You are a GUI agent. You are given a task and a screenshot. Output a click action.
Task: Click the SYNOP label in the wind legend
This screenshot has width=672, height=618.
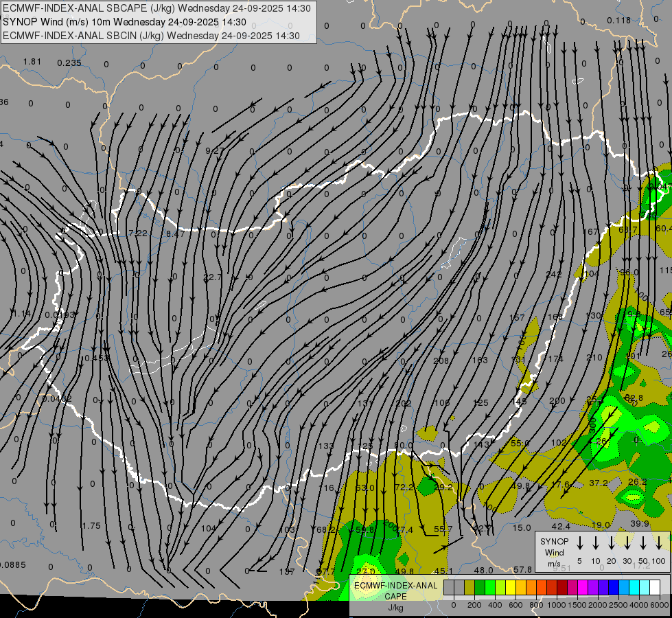pos(554,541)
